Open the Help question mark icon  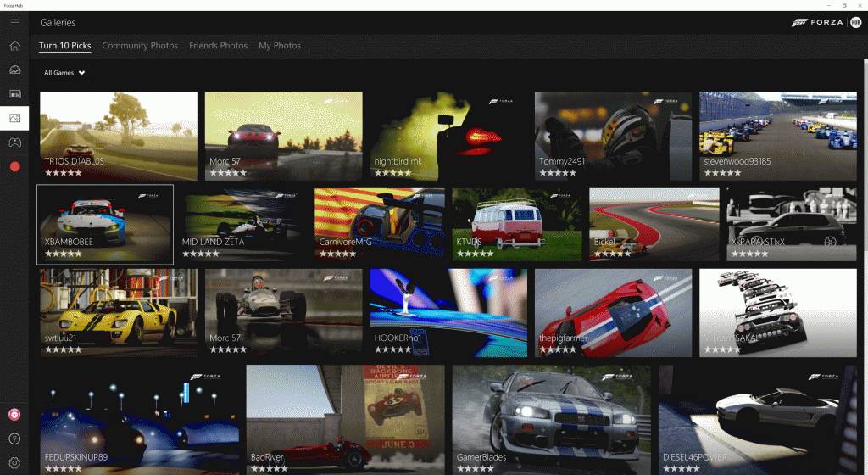[14, 439]
